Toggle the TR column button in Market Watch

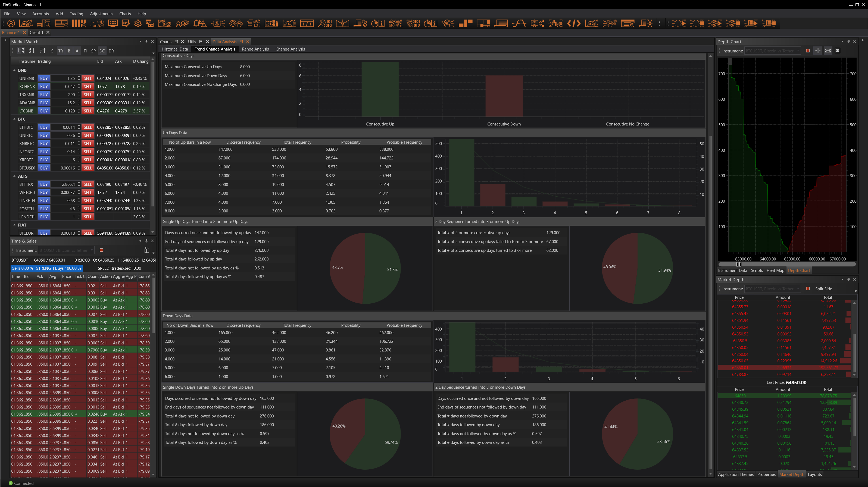point(60,51)
